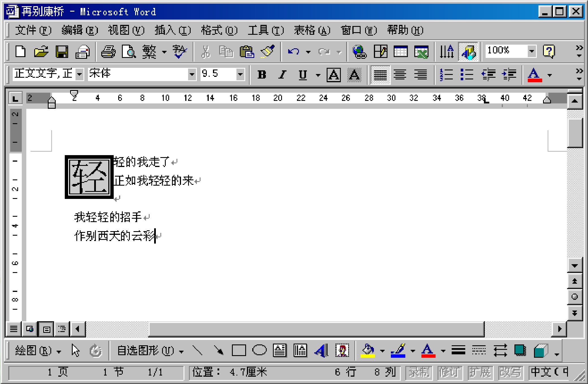The width and height of the screenshot is (588, 384).
Task: Open the 格式(O) Format menu
Action: [x=219, y=30]
